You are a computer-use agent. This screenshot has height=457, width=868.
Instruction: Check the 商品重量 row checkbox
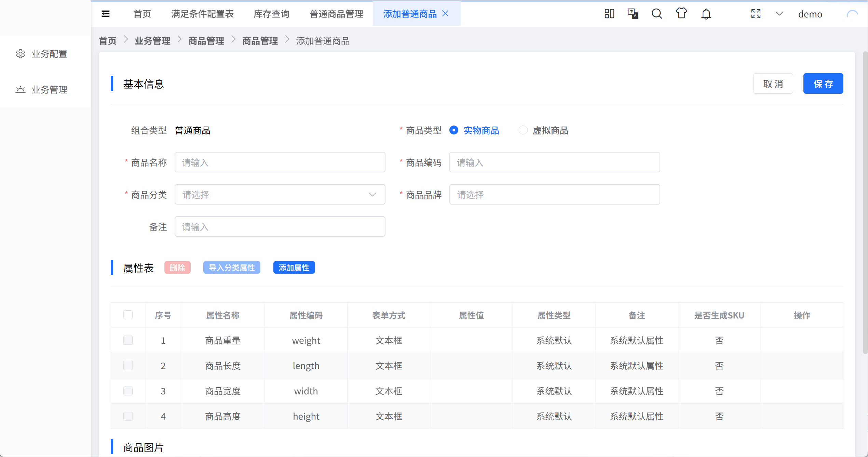coord(128,340)
